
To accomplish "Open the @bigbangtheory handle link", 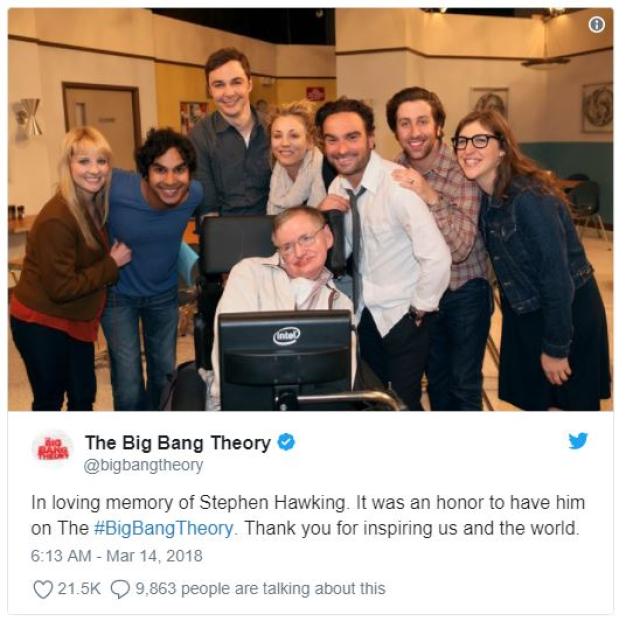I will 143,466.
